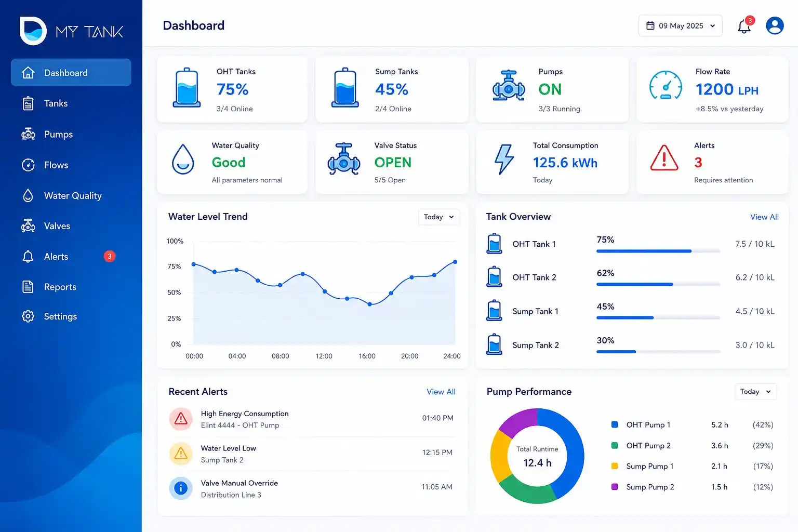Click the '125.6 kWh' consumption value
Screen dimensions: 798x532
pos(565,163)
